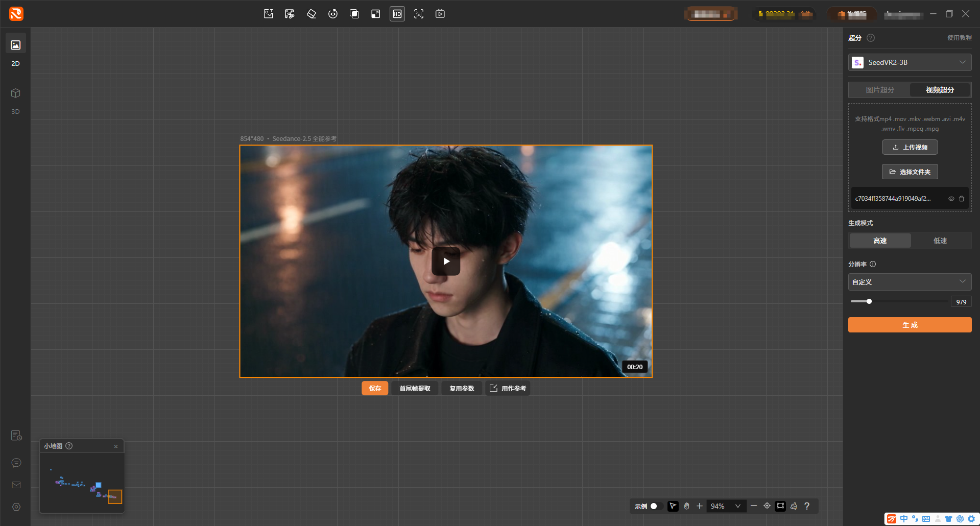Click the locate-to-center target icon
Screen dimensions: 980x526
pos(767,506)
